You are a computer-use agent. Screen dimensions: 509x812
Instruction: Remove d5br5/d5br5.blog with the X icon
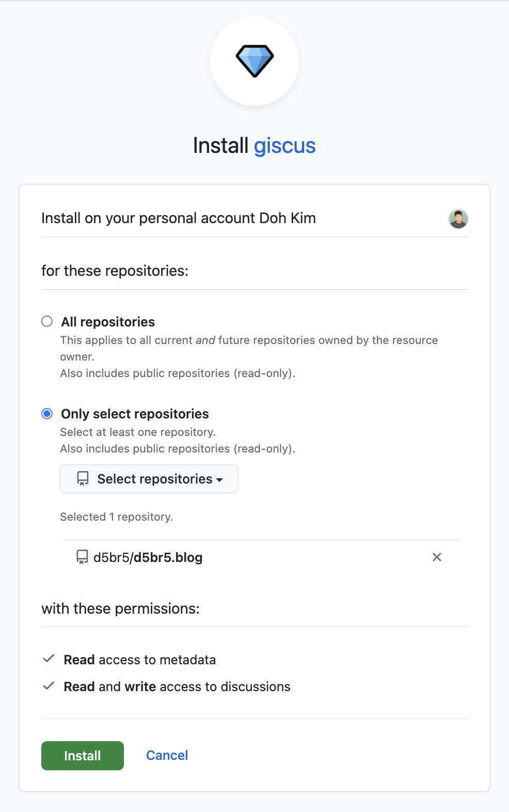[437, 557]
